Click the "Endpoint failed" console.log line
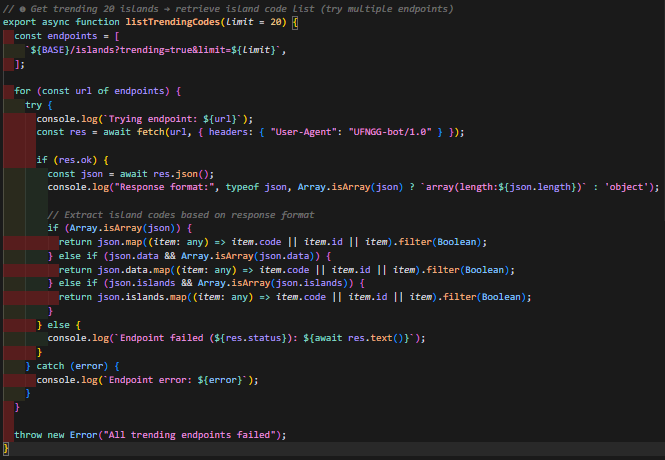Viewport: 665px width, 460px height. [x=236, y=338]
